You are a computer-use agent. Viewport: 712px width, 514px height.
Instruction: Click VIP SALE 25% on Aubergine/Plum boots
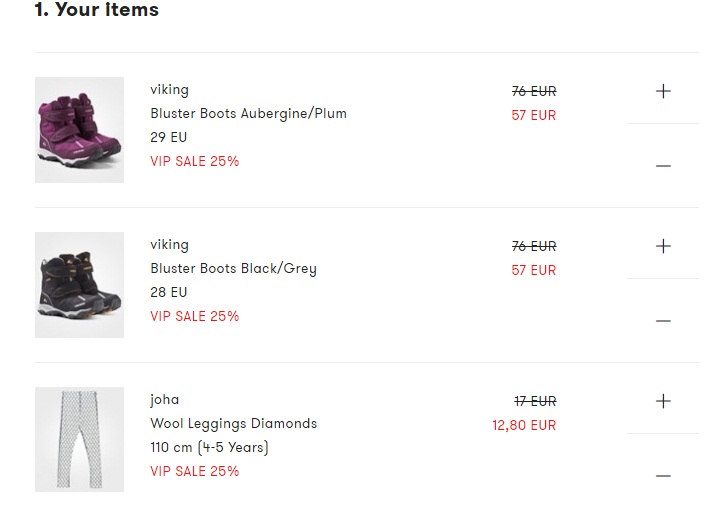point(194,161)
